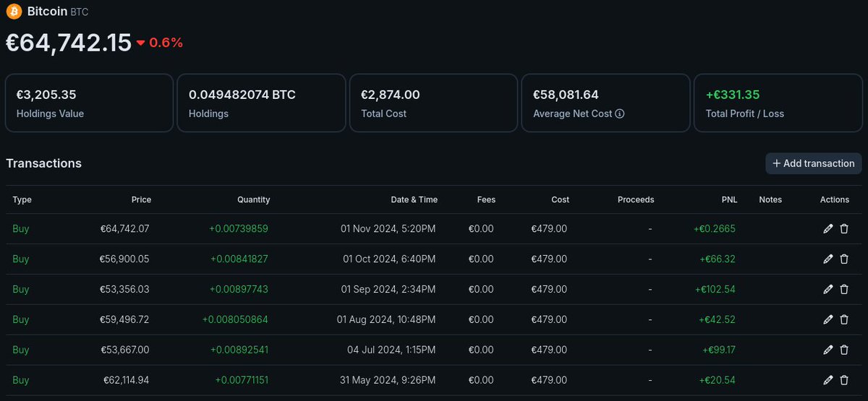The image size is (868, 401).
Task: Click the Notes column header
Action: point(770,199)
